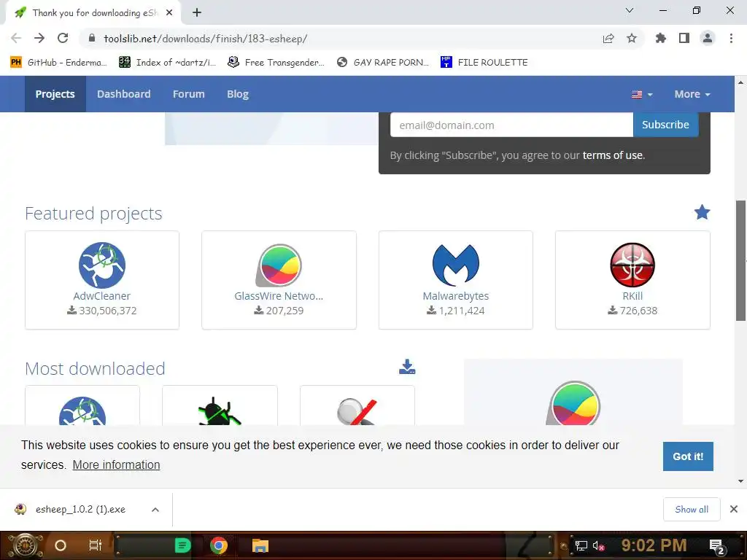The image size is (747, 560).
Task: Click the muted volume tray icon
Action: [599, 546]
